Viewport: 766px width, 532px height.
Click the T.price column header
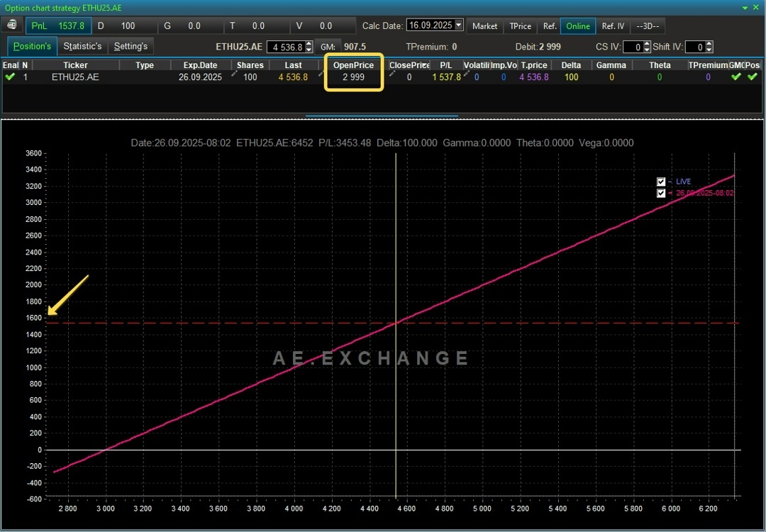pos(534,65)
